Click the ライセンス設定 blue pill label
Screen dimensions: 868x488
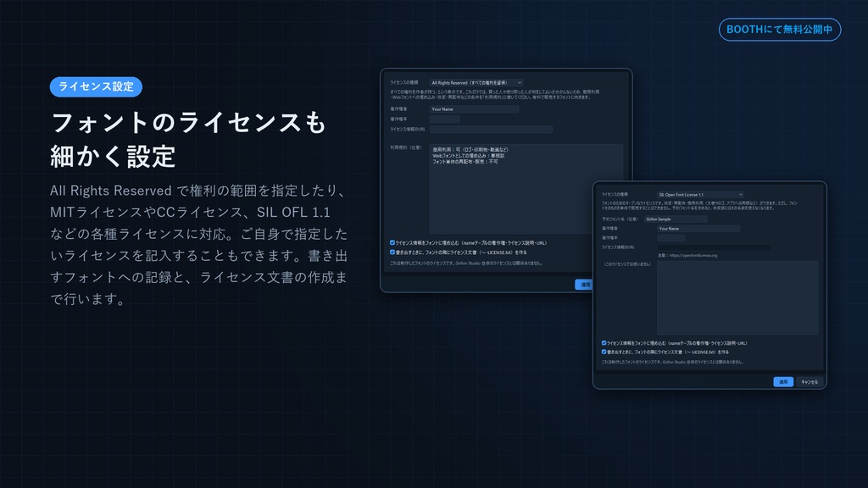[96, 86]
